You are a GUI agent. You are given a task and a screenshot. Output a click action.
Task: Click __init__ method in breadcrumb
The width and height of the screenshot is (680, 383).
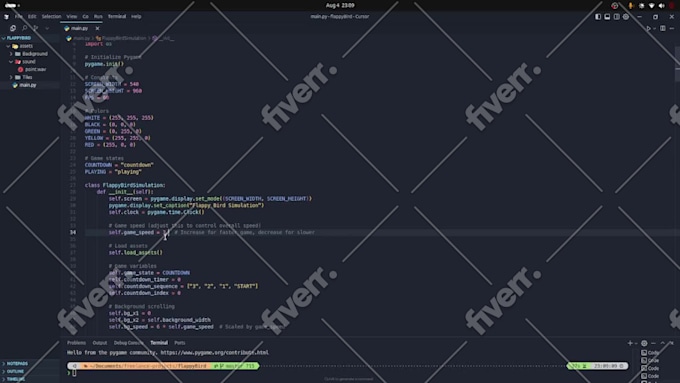click(x=166, y=38)
